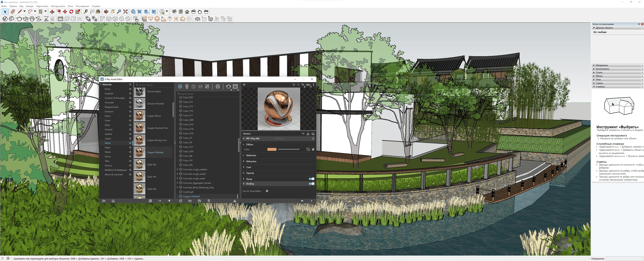Screen dimensions: 644x261
Task: Open the Справка menu
Action: (96, 6)
